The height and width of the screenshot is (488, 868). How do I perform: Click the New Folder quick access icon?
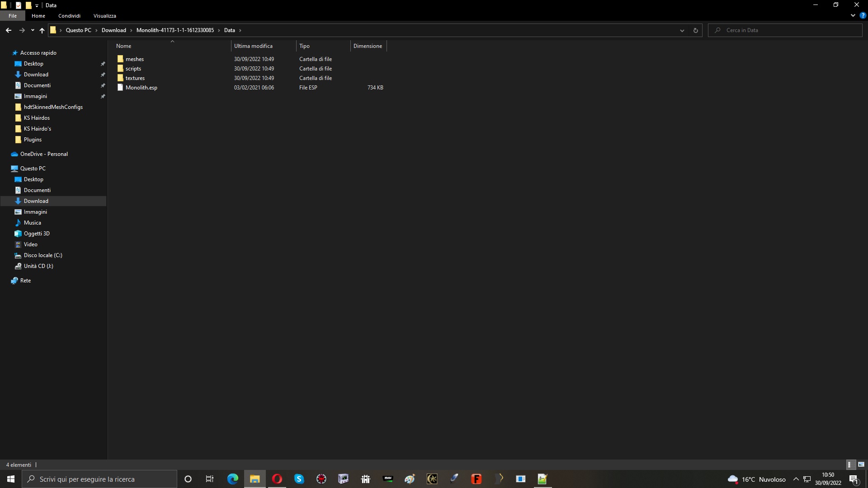click(28, 5)
